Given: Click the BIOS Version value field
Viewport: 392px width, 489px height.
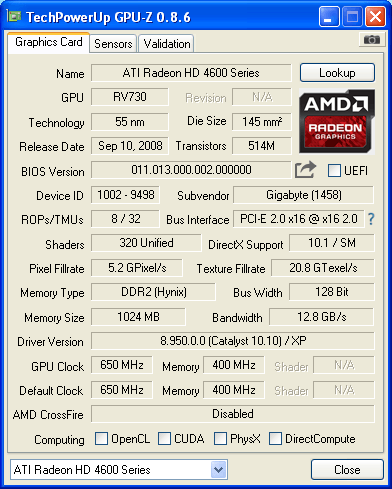Looking at the screenshot, I should (x=191, y=170).
